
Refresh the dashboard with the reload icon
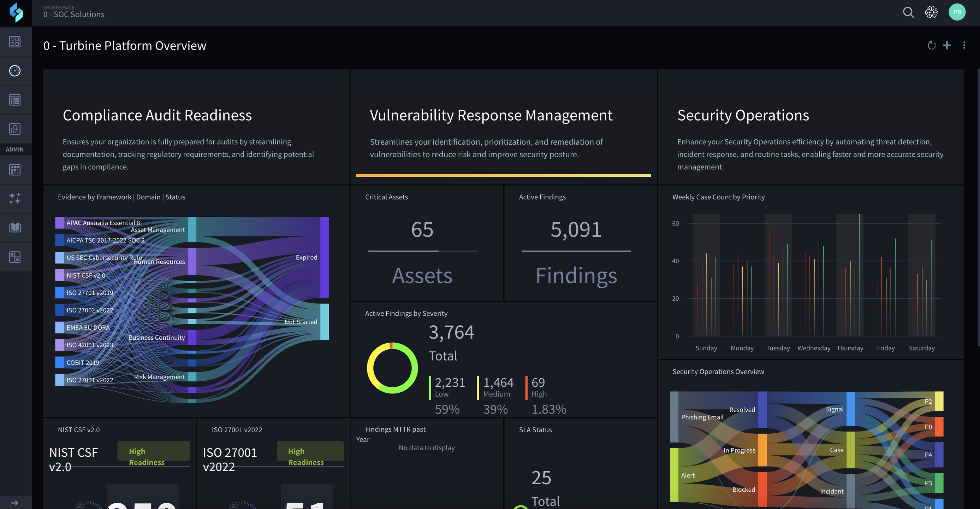coord(931,45)
